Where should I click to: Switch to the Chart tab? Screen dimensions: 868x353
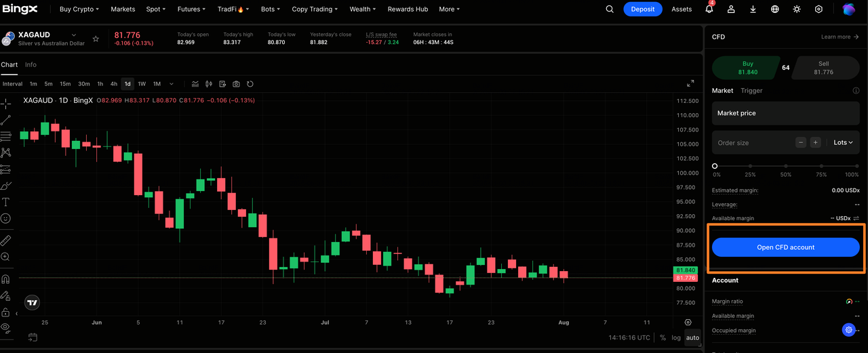click(9, 64)
